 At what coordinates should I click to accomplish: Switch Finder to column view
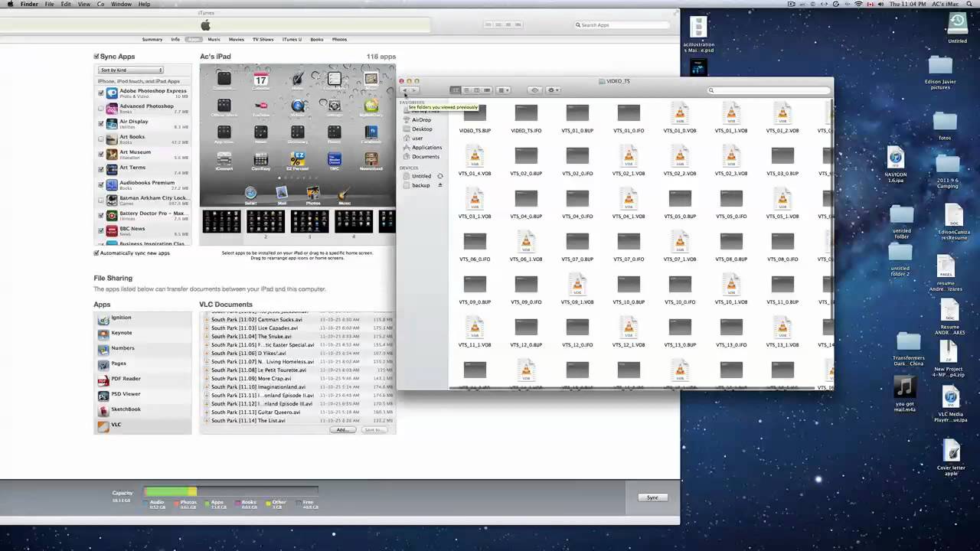tap(476, 90)
